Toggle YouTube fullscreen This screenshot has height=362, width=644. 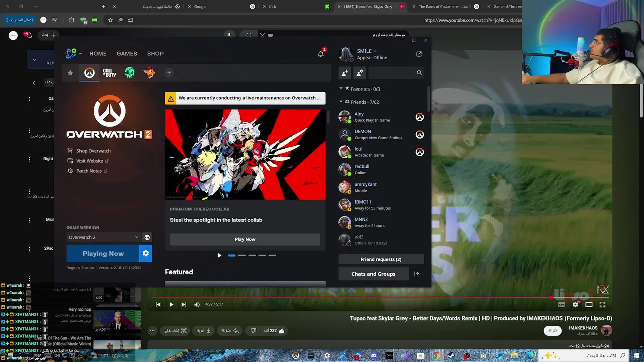tap(602, 304)
